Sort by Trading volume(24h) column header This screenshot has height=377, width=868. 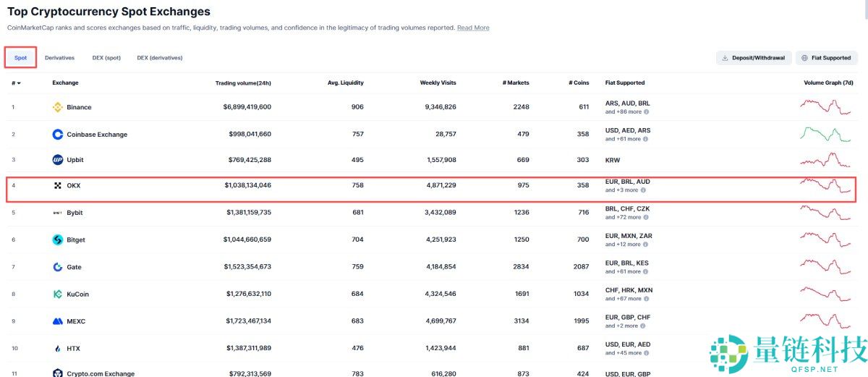pos(243,82)
